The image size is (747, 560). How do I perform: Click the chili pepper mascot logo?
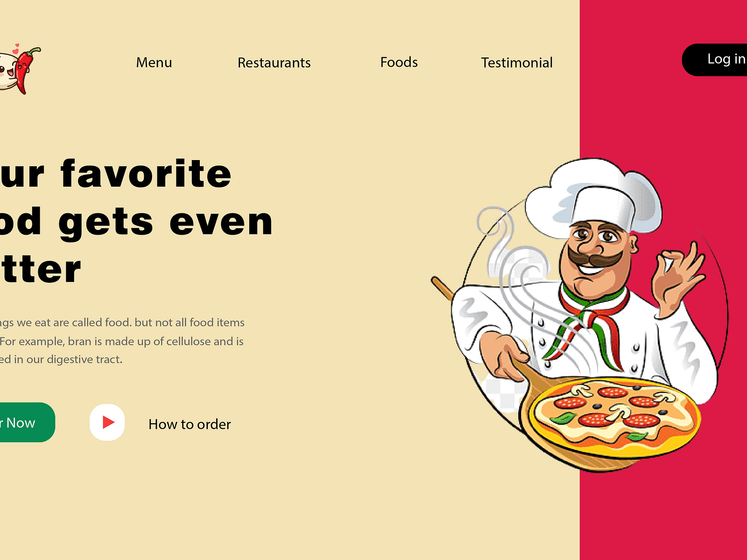point(19,69)
